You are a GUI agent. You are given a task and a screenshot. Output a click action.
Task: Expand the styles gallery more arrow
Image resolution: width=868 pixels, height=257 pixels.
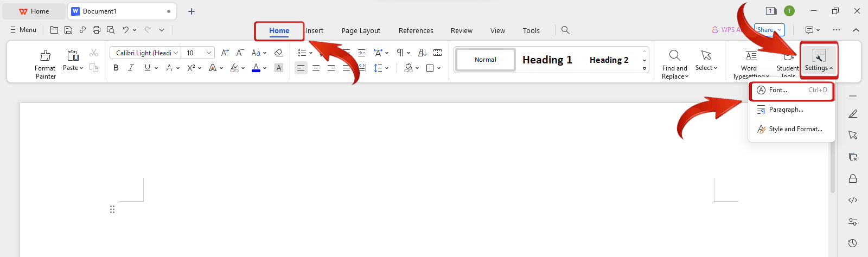pyautogui.click(x=644, y=68)
